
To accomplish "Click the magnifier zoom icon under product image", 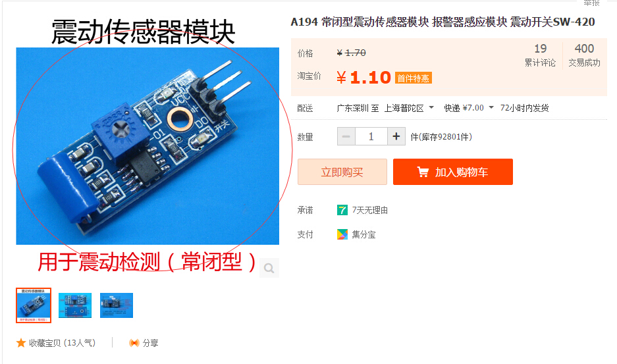I will [x=269, y=268].
